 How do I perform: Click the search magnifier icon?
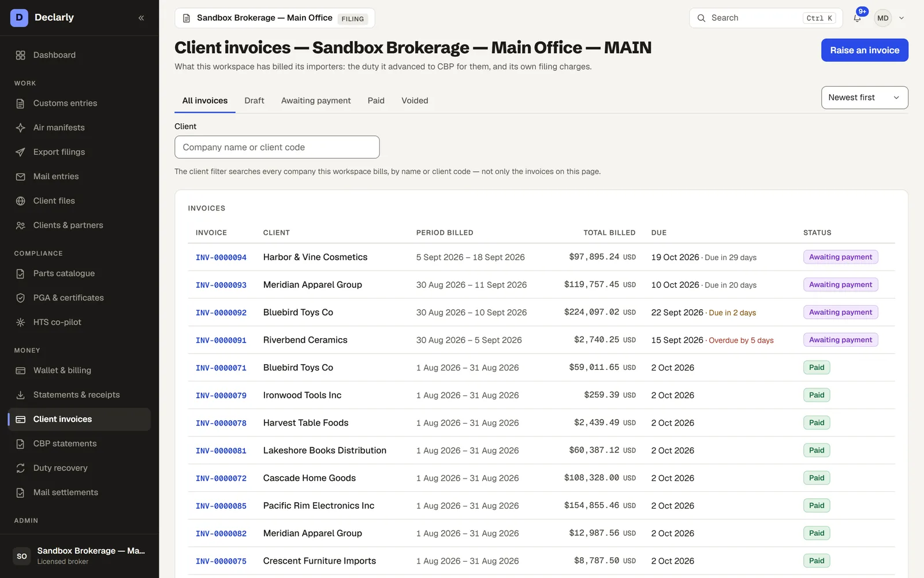tap(701, 18)
